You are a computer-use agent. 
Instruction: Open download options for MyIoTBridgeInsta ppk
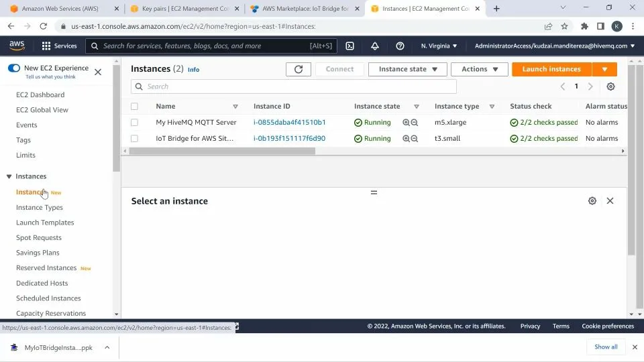[107, 347]
